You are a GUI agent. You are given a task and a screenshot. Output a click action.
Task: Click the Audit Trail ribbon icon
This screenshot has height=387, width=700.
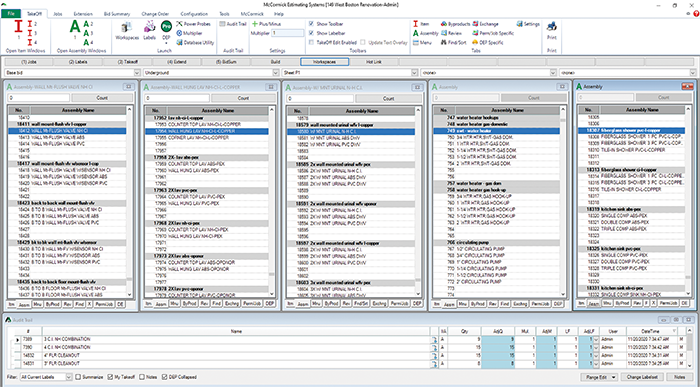[x=233, y=24]
